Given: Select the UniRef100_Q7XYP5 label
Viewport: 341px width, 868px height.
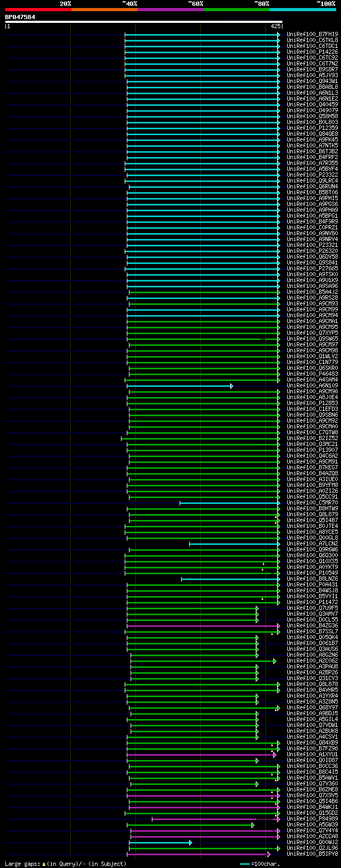Looking at the screenshot, I should (x=312, y=333).
